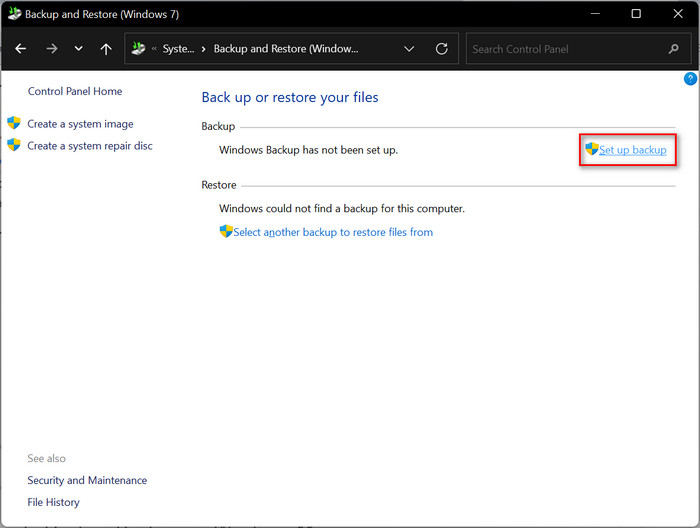Maximize the Backup and Restore window
Viewport: 700px width, 528px height.
(636, 13)
